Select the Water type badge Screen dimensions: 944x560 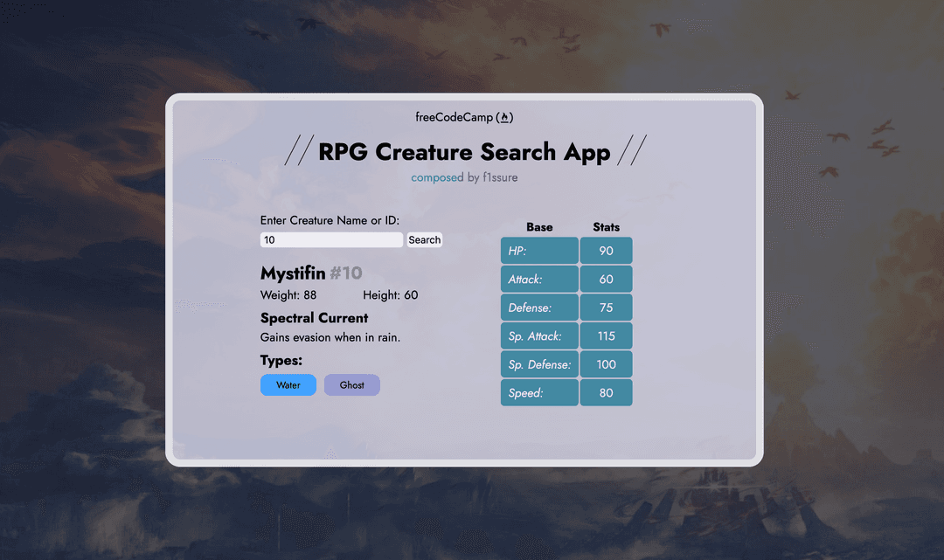tap(288, 384)
